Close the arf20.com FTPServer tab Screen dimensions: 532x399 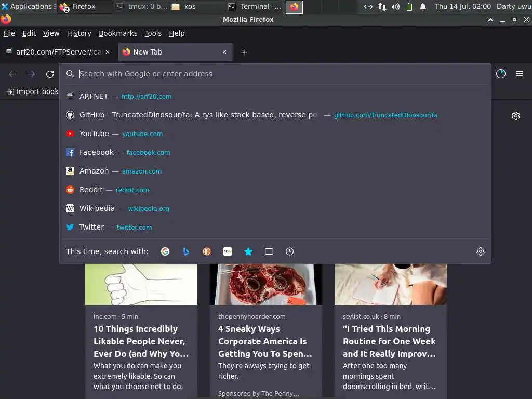coord(108,52)
